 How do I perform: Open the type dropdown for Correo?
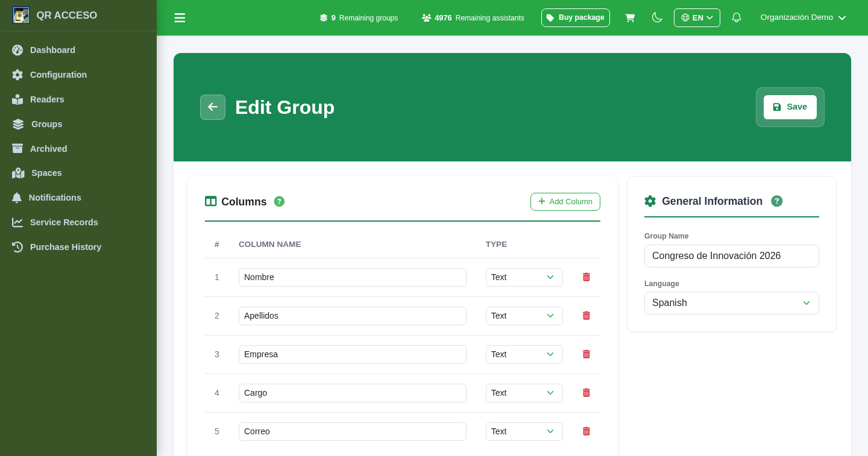524,431
